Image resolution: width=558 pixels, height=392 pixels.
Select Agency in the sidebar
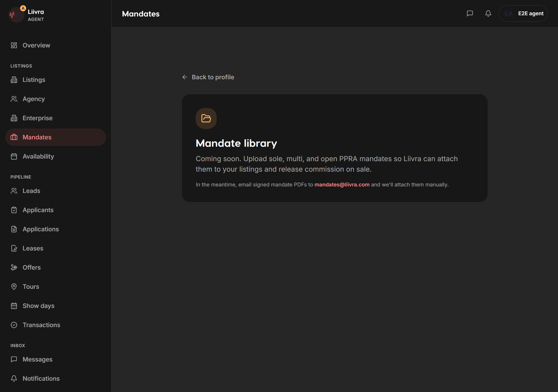(x=56, y=99)
